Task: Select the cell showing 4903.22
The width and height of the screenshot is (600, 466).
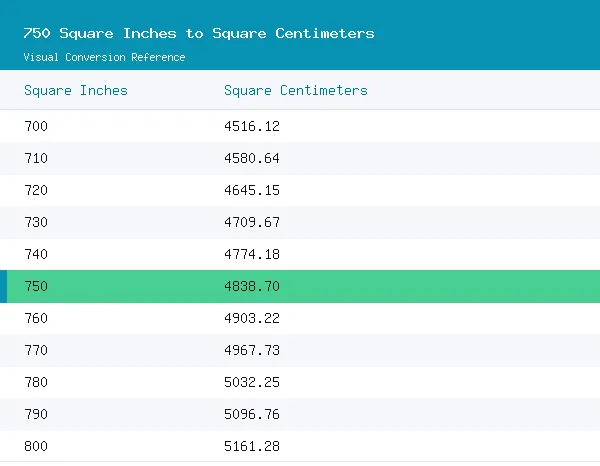Action: tap(252, 318)
